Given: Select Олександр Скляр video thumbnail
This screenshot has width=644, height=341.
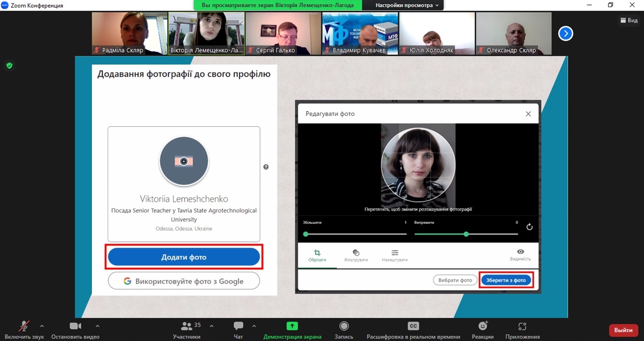Looking at the screenshot, I should pos(514,33).
